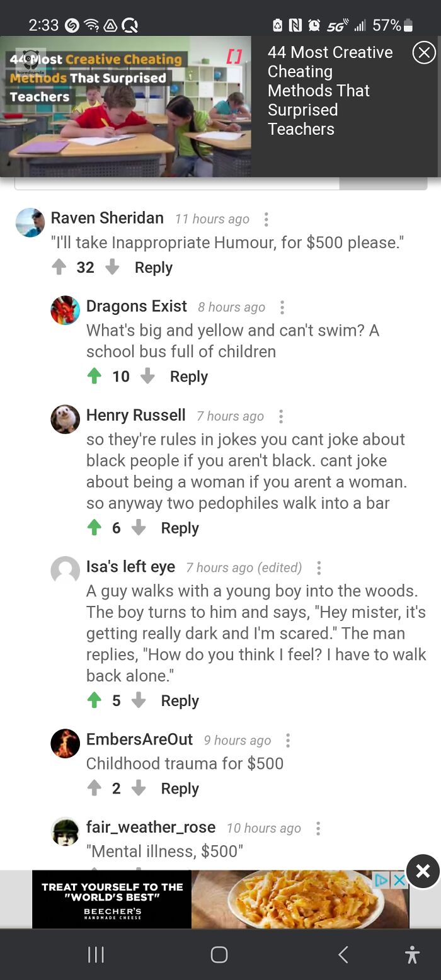Screen dimensions: 441x980
Task: Tap Dragons Exist's dragon avatar
Action: [66, 311]
